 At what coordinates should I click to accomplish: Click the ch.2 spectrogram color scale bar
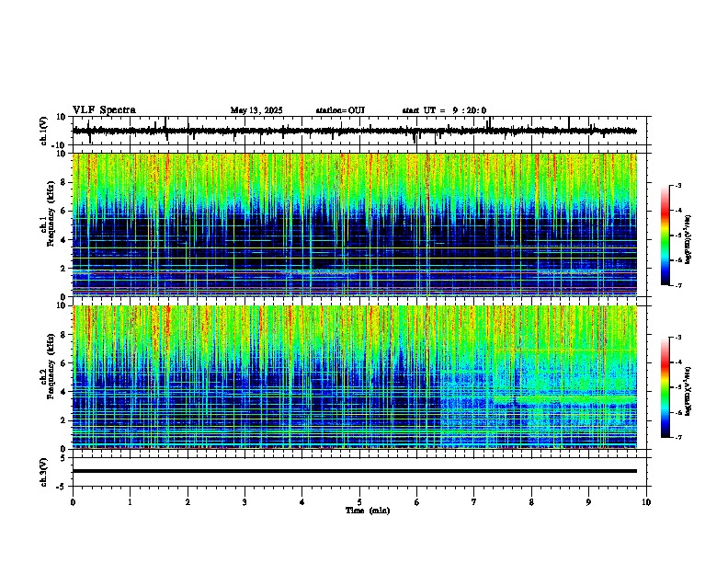click(x=665, y=387)
